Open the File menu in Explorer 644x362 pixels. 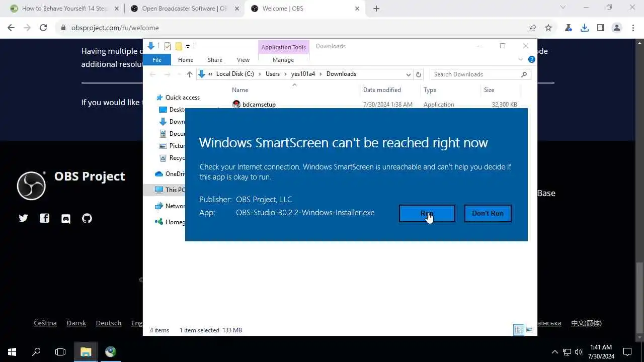click(157, 60)
